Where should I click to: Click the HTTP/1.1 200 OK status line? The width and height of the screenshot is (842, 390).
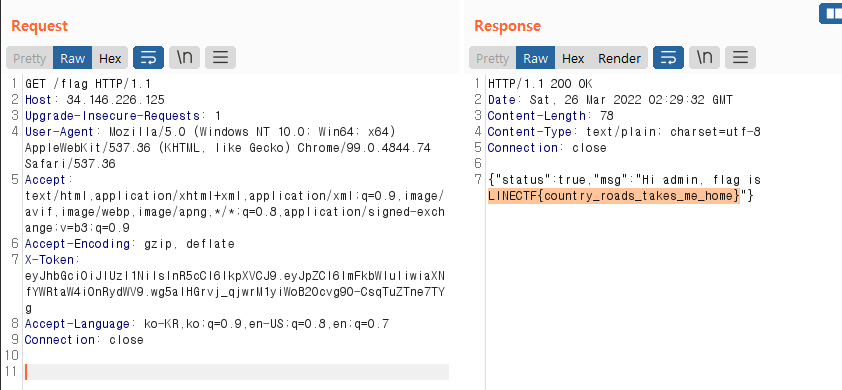coord(540,84)
